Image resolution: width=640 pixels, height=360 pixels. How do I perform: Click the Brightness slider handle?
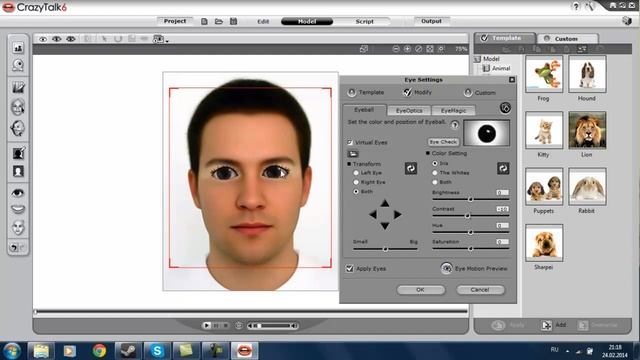(x=470, y=199)
